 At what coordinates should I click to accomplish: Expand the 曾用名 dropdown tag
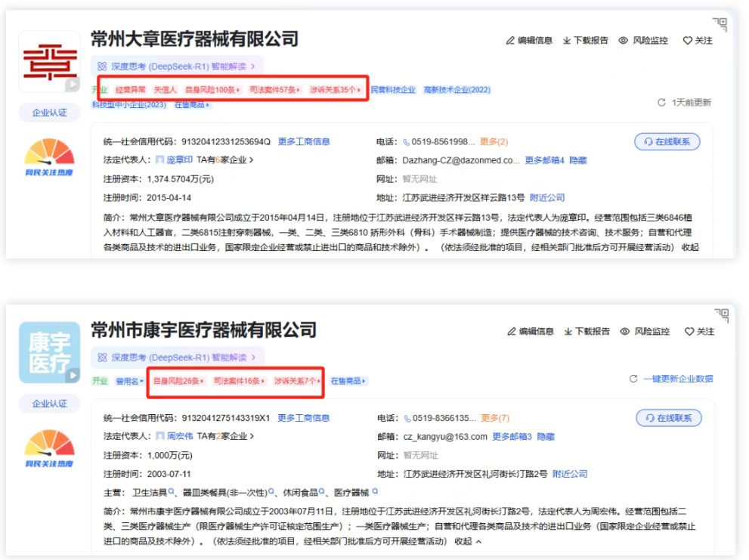pyautogui.click(x=129, y=381)
